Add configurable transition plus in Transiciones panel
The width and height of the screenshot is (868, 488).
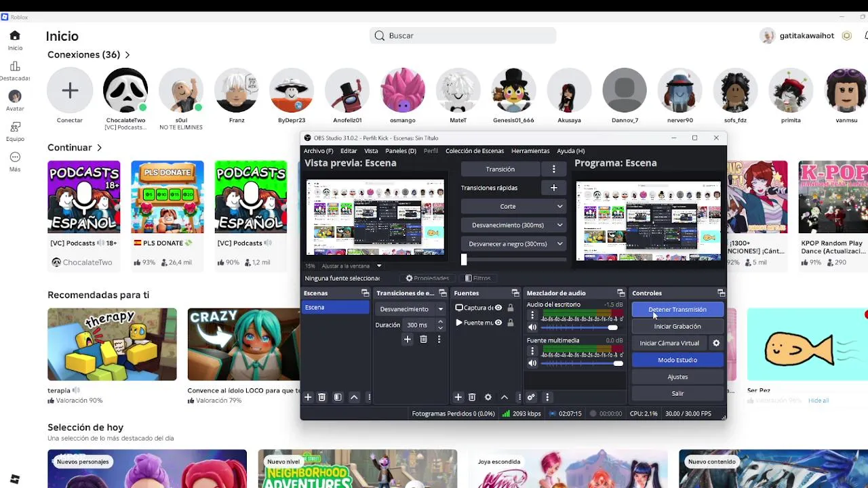click(407, 339)
